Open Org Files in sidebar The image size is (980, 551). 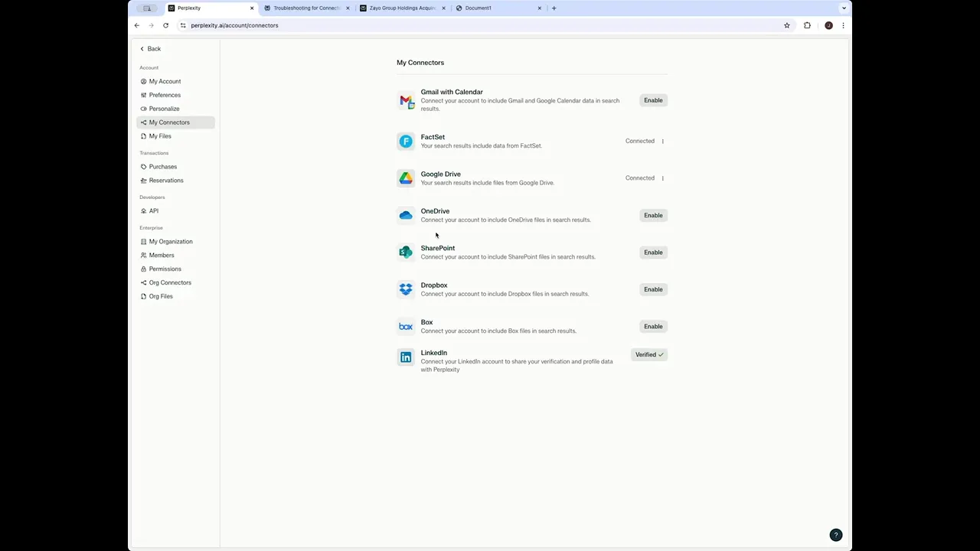pyautogui.click(x=175, y=297)
